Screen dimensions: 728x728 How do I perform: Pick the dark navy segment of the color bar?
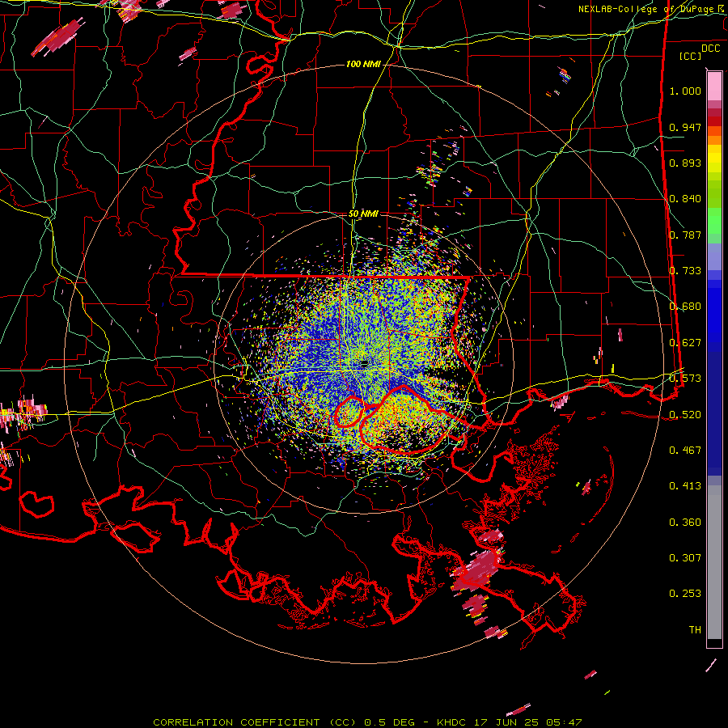point(714,408)
